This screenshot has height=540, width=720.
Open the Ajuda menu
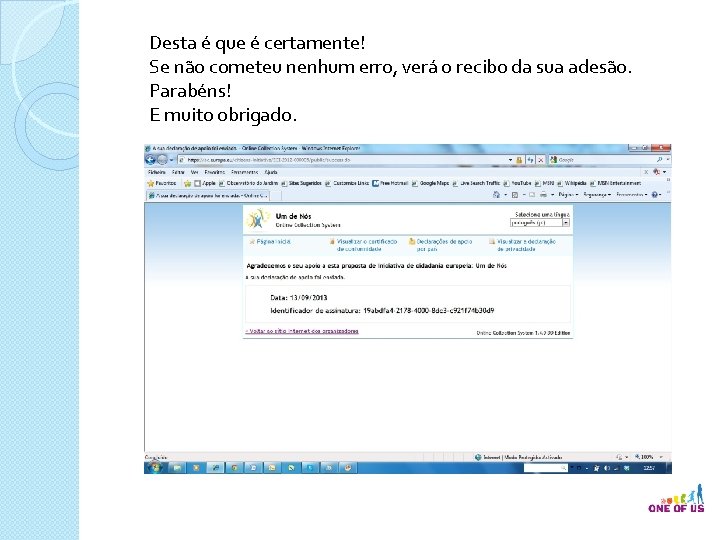(271, 172)
